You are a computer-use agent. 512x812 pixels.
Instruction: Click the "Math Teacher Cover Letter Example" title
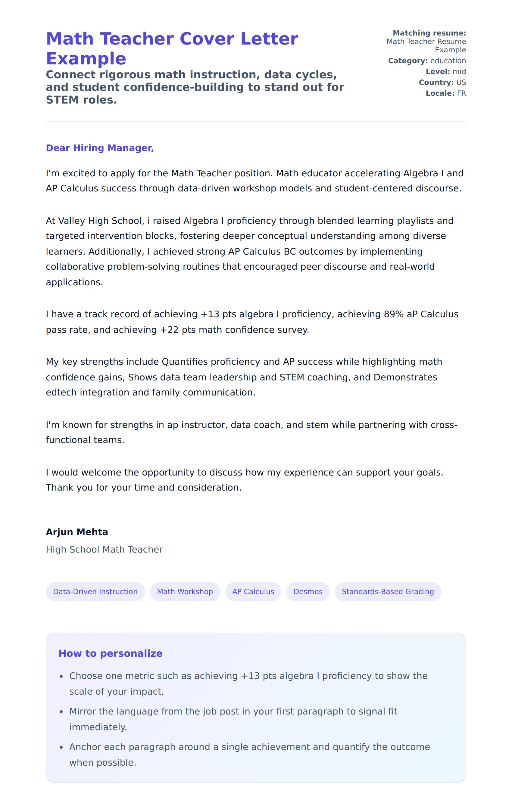pyautogui.click(x=172, y=48)
